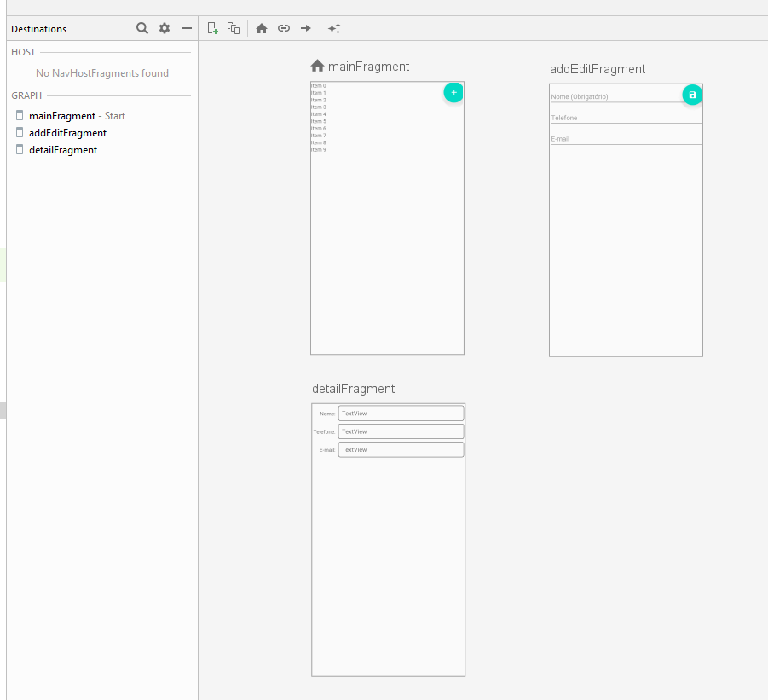Click the addEditFragment screen preview
This screenshot has height=700, width=768.
(626, 247)
